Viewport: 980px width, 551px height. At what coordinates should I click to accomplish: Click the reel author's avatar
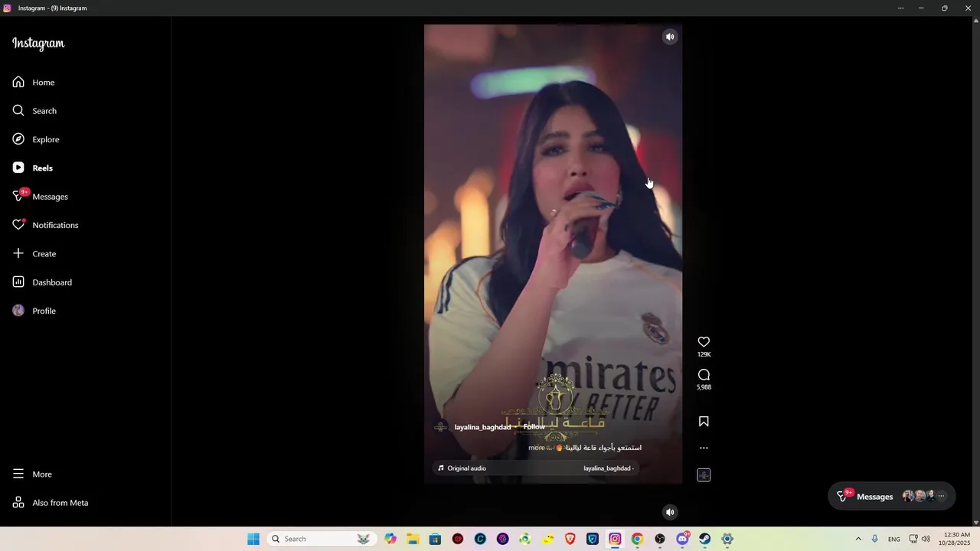click(440, 427)
